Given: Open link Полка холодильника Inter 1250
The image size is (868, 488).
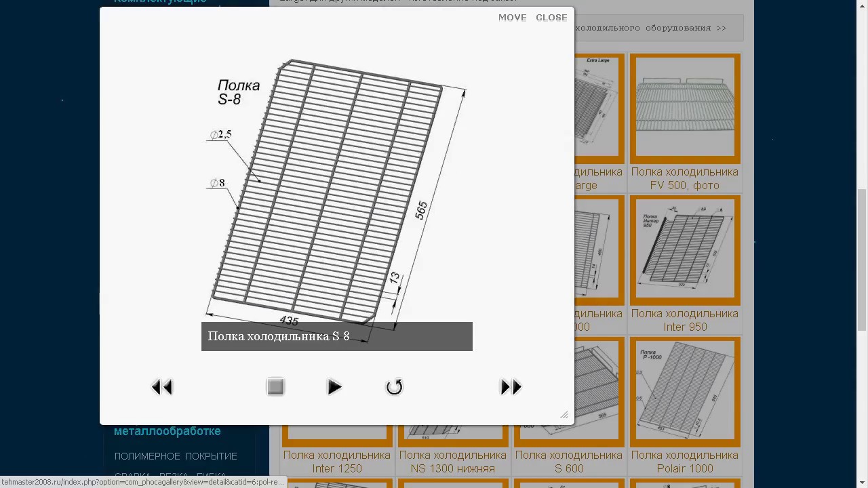Looking at the screenshot, I should pos(337,462).
